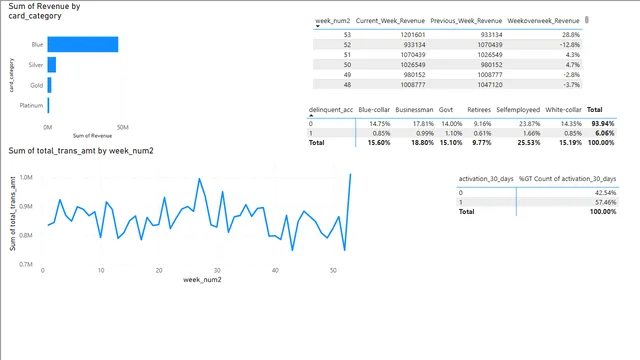Sort by Weekoverweek_Revenue column header
The image size is (640, 360).
point(543,20)
